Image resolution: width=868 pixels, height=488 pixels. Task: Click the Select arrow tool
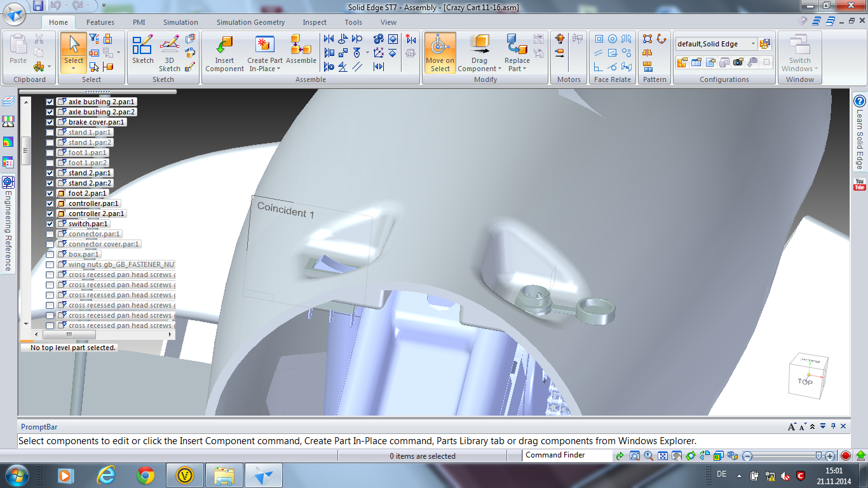[x=74, y=44]
